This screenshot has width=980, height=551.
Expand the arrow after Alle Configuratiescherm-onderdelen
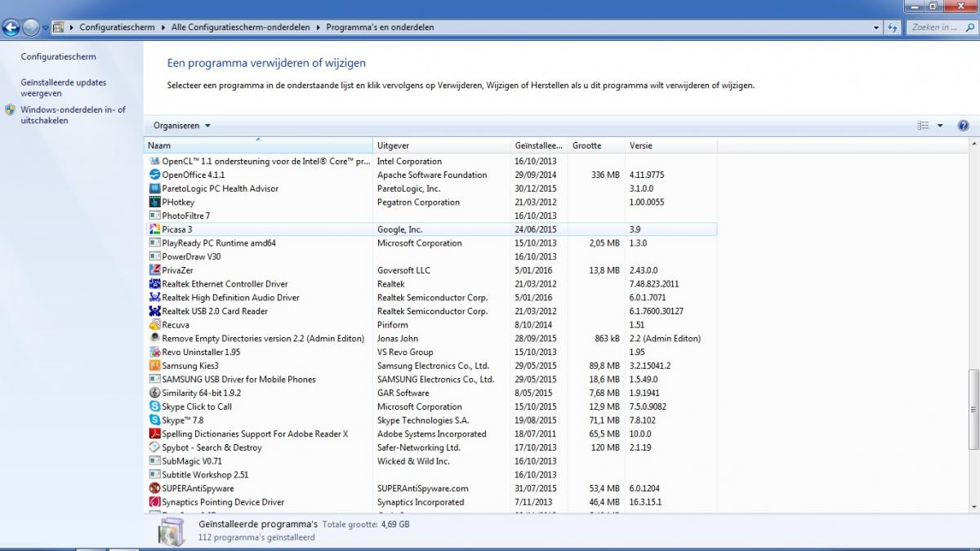[x=318, y=27]
